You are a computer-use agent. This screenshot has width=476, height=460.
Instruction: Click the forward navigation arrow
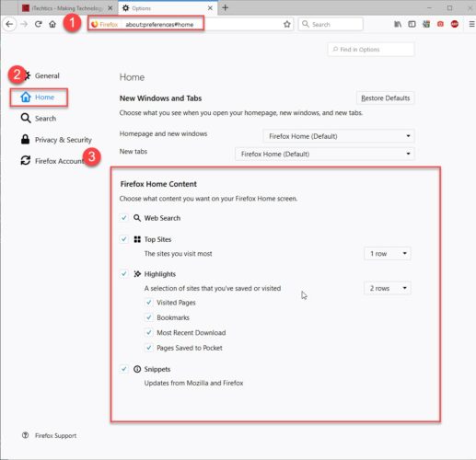coord(24,24)
